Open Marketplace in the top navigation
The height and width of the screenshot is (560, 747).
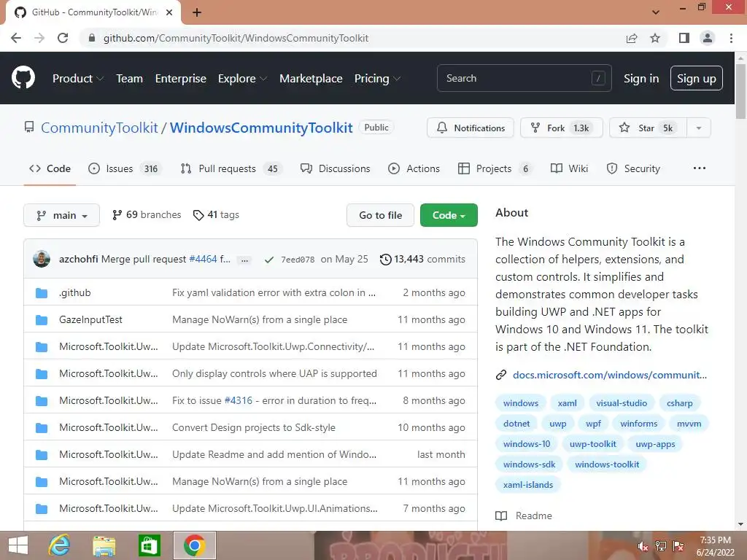[311, 79]
